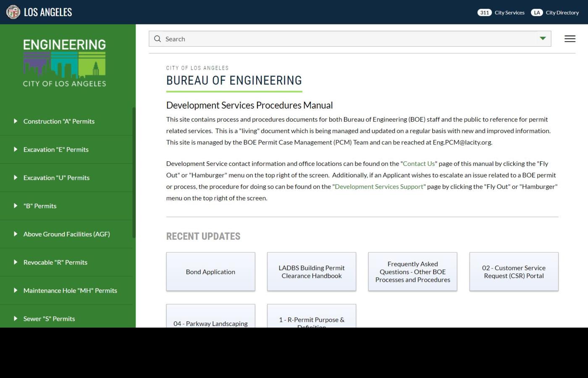Select Revocable "R" Permits in sidebar

[55, 262]
